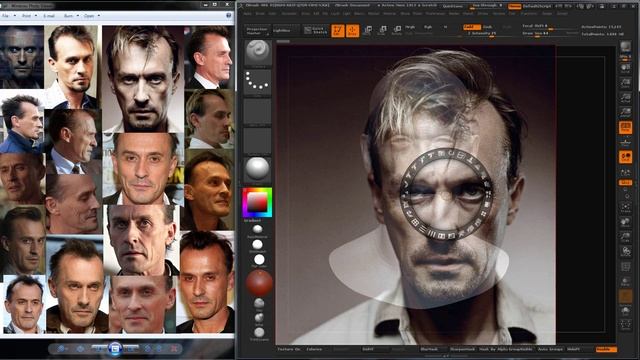Enable M material-only mode
The width and height of the screenshot is (640, 360).
point(445,27)
